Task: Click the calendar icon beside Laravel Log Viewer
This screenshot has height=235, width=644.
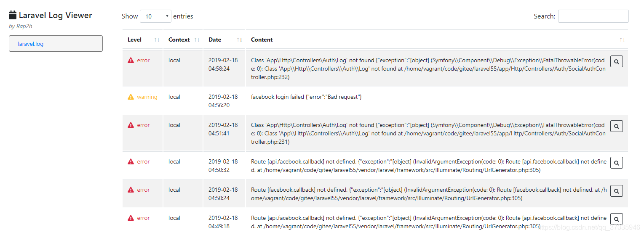Action: (13, 15)
